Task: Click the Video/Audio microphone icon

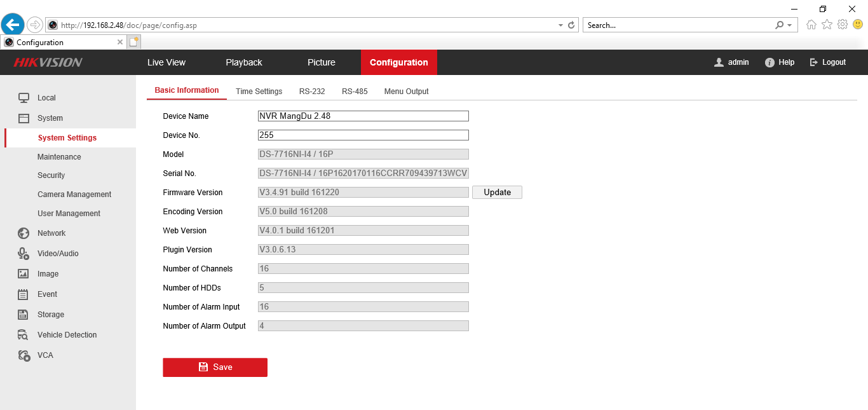Action: (24, 254)
